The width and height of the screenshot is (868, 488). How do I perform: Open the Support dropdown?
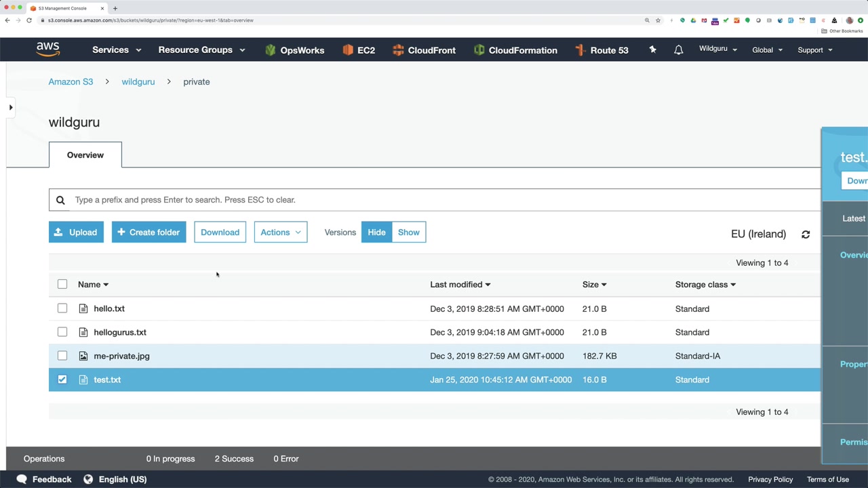(815, 50)
